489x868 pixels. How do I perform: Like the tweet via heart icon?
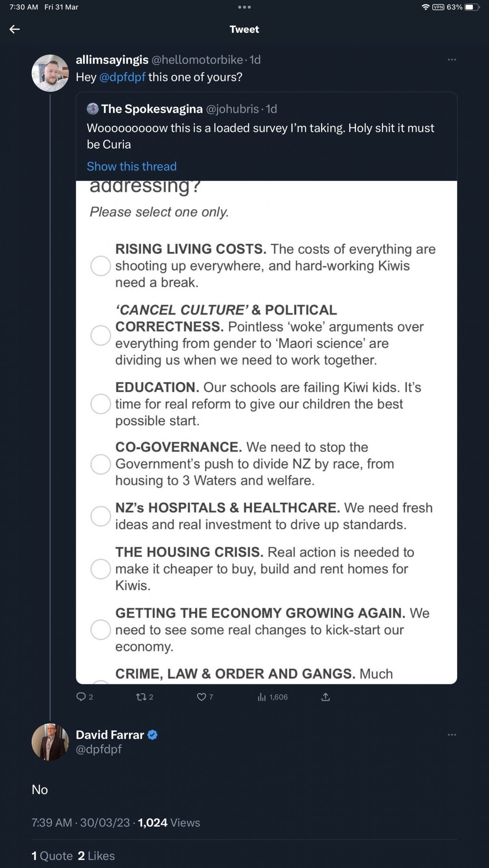(201, 697)
